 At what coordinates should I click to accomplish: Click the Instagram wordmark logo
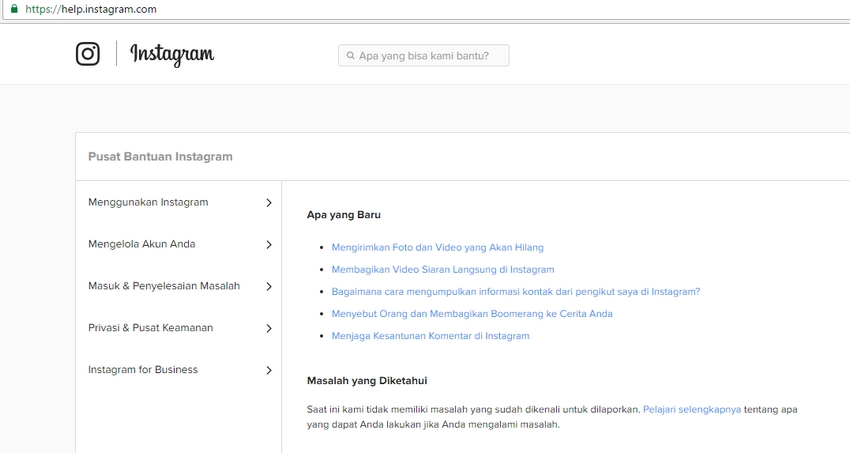point(172,54)
